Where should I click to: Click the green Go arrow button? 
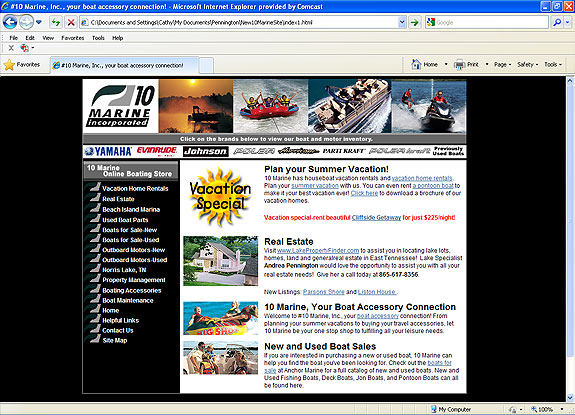pos(415,22)
